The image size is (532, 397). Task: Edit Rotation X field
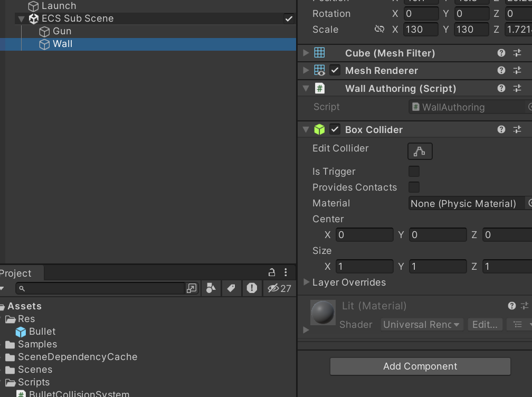[421, 14]
